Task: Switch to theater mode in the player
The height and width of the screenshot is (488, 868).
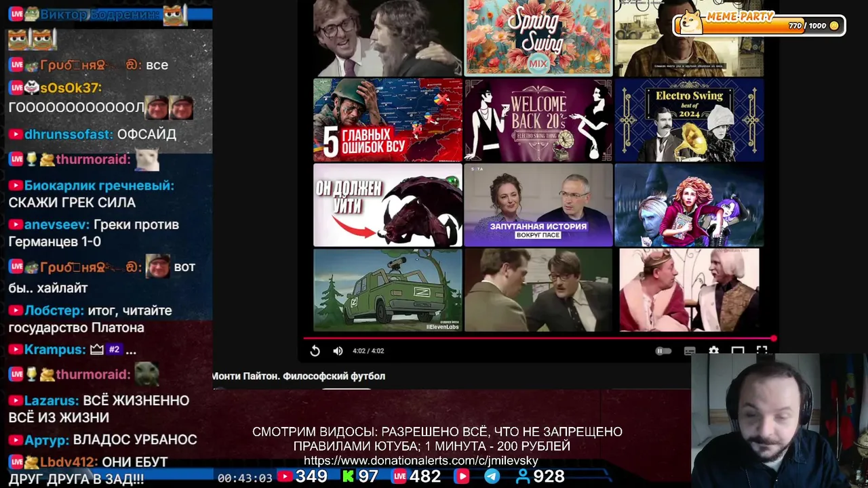Action: point(738,350)
